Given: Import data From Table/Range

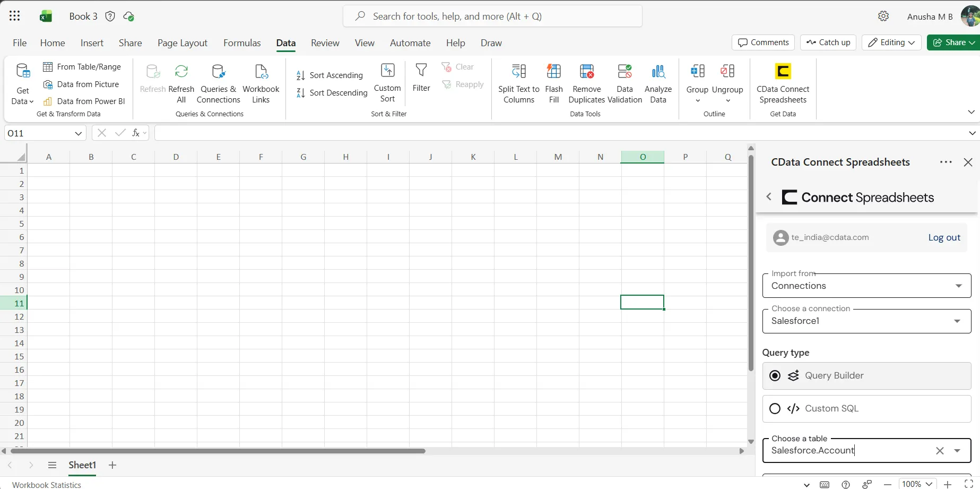Looking at the screenshot, I should [82, 67].
